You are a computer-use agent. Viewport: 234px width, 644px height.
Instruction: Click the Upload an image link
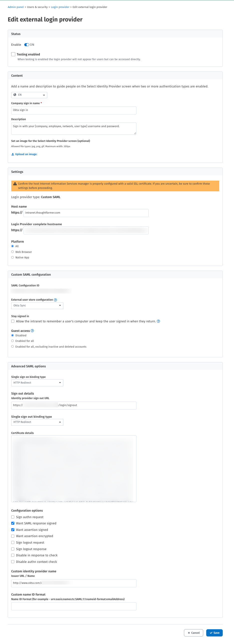coord(26,154)
